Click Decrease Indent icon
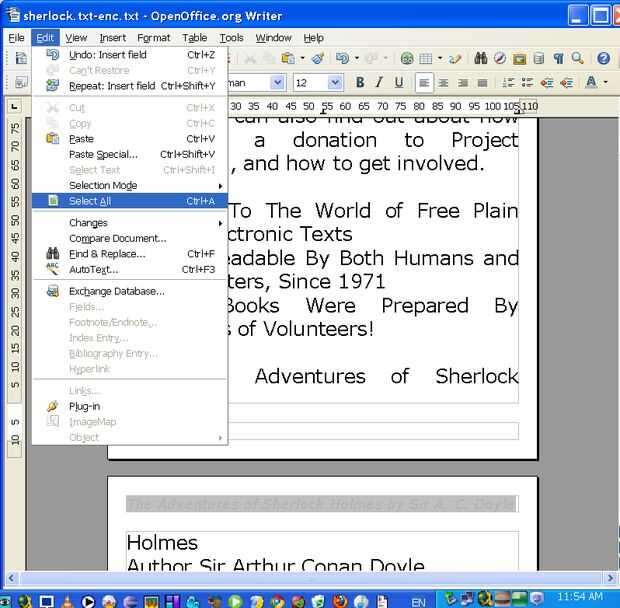 [547, 83]
